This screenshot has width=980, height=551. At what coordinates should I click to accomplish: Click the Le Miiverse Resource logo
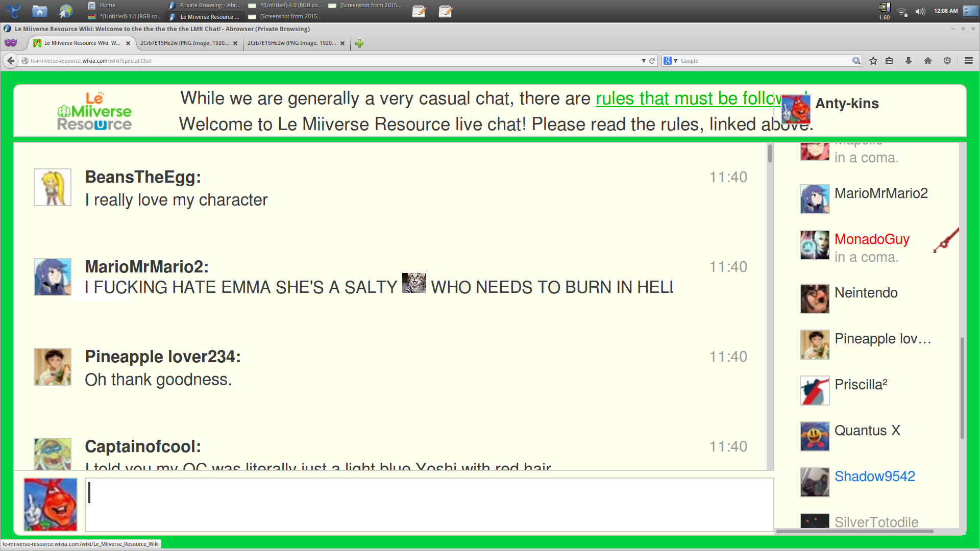(94, 111)
